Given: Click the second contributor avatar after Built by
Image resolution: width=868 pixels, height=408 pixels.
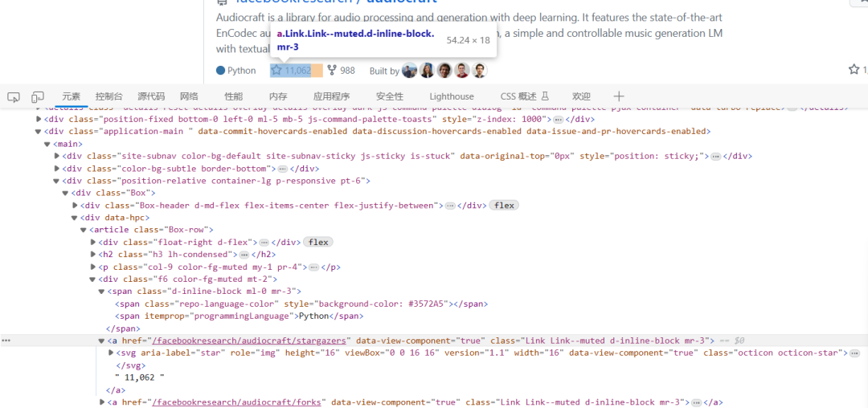Looking at the screenshot, I should [x=427, y=70].
